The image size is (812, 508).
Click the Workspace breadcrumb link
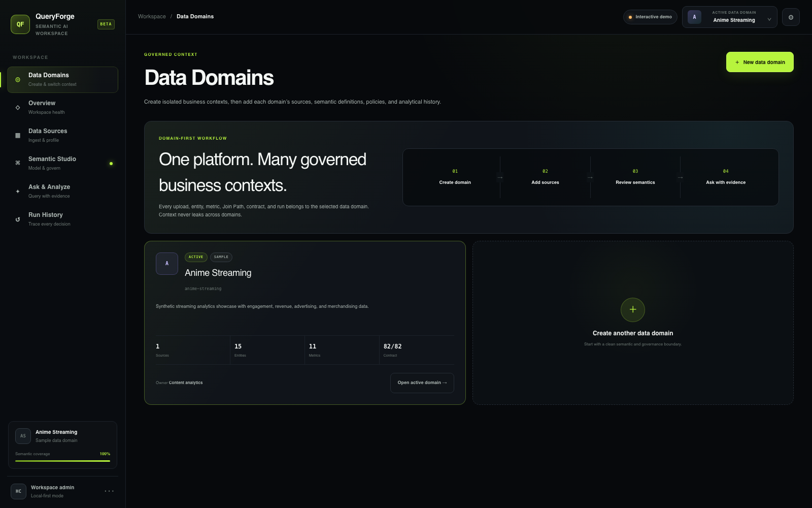pyautogui.click(x=152, y=17)
